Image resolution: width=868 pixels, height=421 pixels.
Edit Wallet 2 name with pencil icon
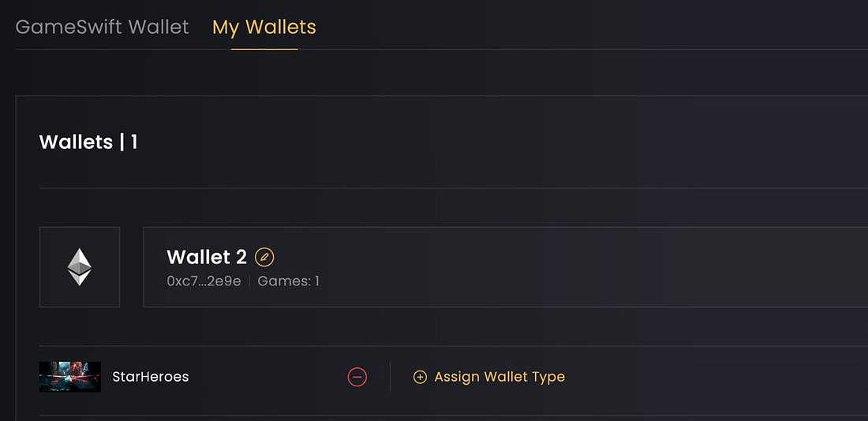(x=264, y=257)
